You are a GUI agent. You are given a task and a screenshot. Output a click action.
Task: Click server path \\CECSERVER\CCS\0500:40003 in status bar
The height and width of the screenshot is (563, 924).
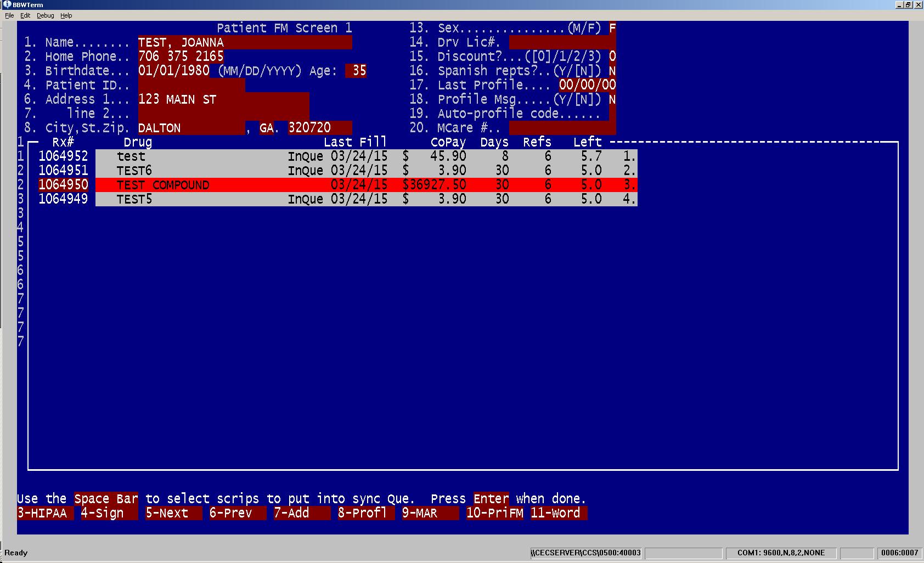587,553
